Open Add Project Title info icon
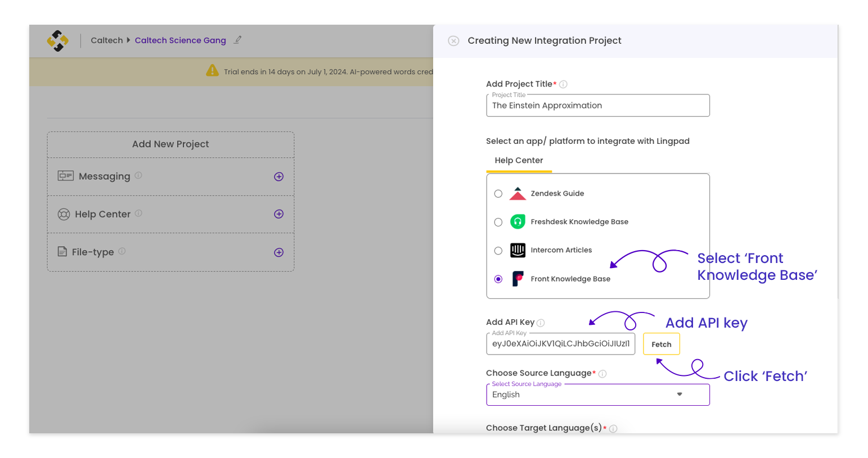 (563, 84)
